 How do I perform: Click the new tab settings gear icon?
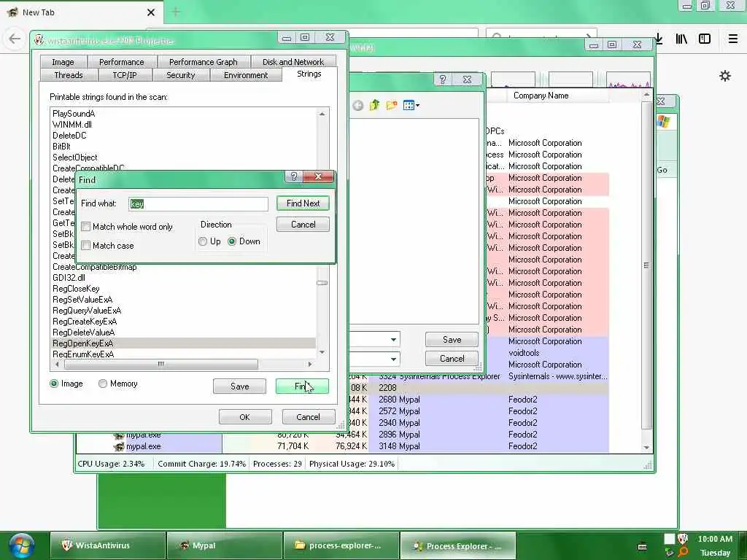[725, 76]
